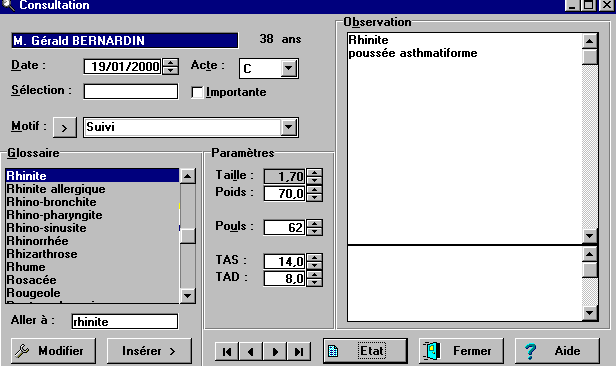The width and height of the screenshot is (616, 366).
Task: Select Rhino-pharyngite in the glossary
Action: pos(92,215)
